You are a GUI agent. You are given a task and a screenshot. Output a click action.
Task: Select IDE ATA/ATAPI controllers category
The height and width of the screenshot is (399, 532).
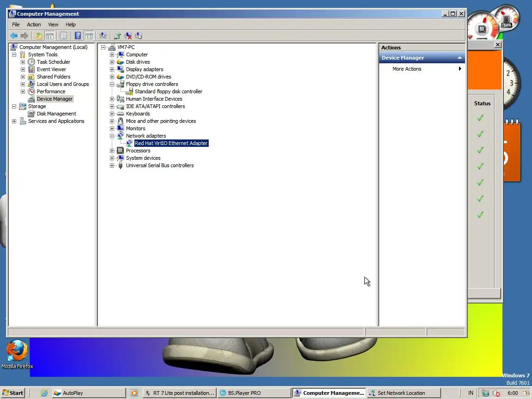tap(155, 106)
